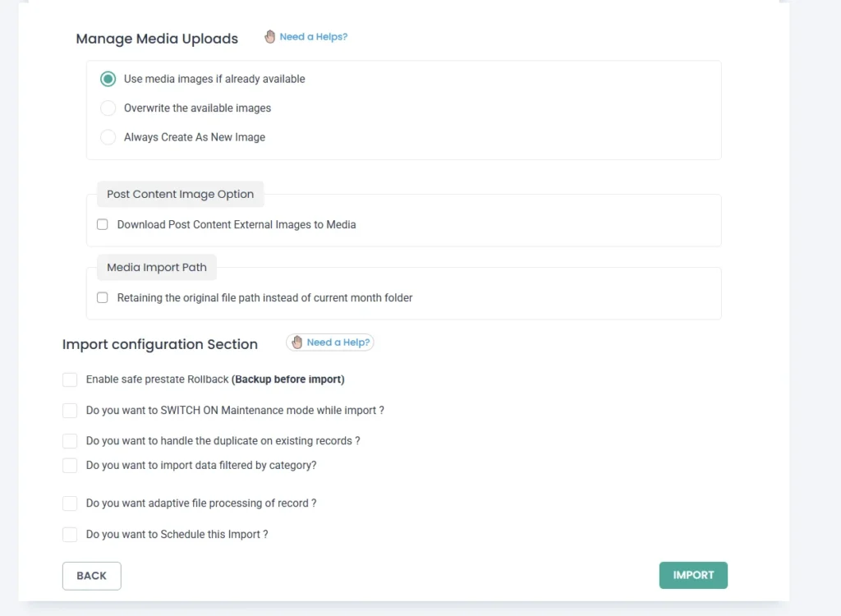841x616 pixels.
Task: Click the 'Media Import Path' label
Action: tap(156, 268)
